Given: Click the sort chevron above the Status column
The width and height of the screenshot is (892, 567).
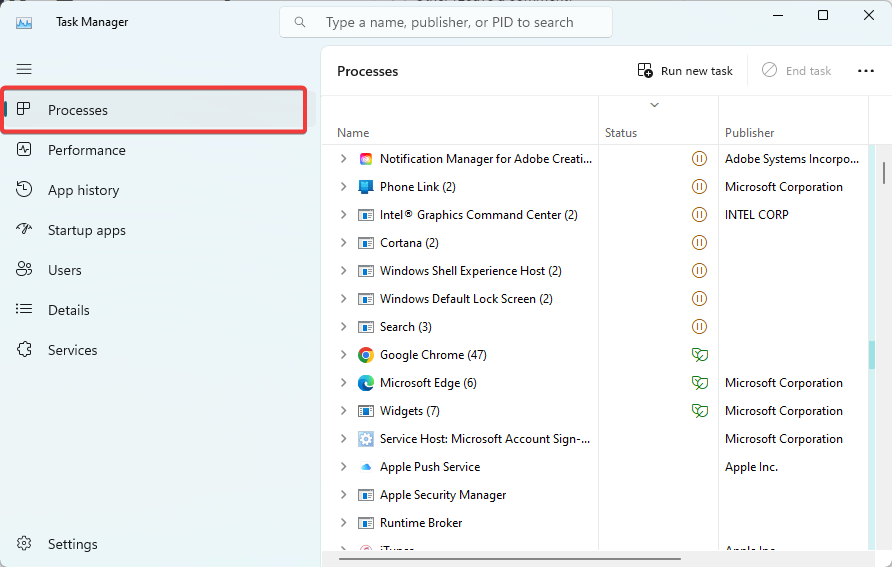Looking at the screenshot, I should 654,105.
